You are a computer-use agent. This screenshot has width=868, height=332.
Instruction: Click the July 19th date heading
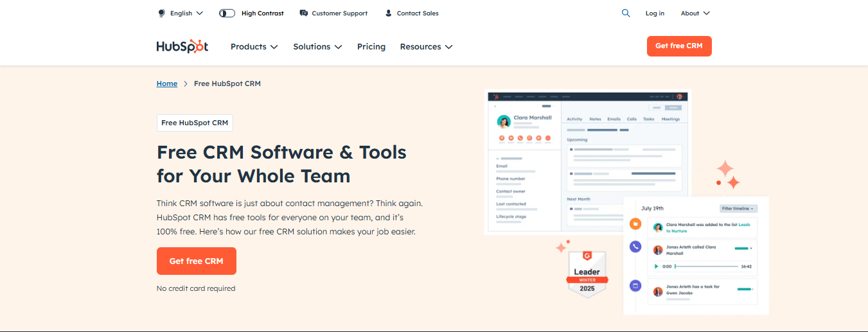click(653, 209)
